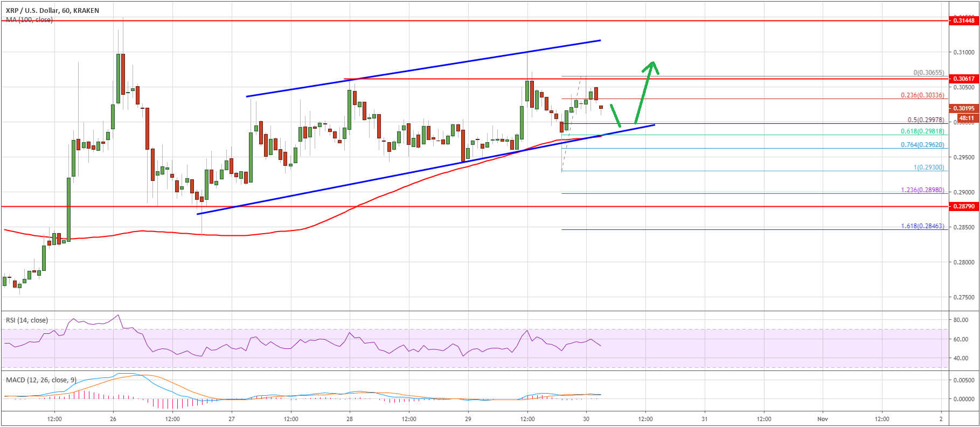
Task: Click the MACD 0.00000 scale value
Action: (963, 399)
